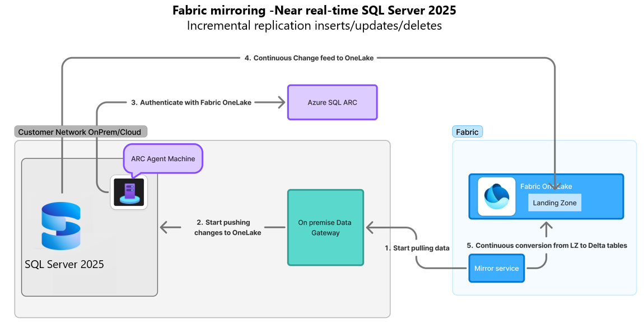This screenshot has width=644, height=324.
Task: Select the ARC agent server machine icon
Action: point(129,192)
